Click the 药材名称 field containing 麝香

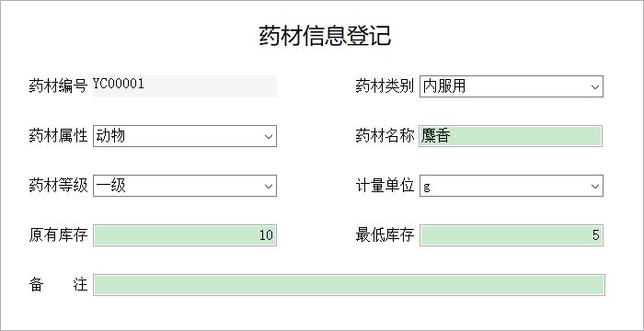pos(511,136)
